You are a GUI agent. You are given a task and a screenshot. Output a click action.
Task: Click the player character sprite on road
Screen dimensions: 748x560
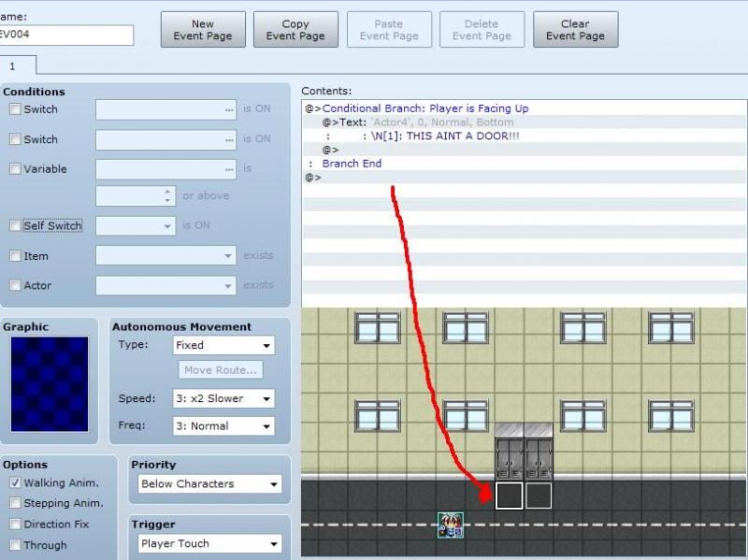[x=451, y=524]
